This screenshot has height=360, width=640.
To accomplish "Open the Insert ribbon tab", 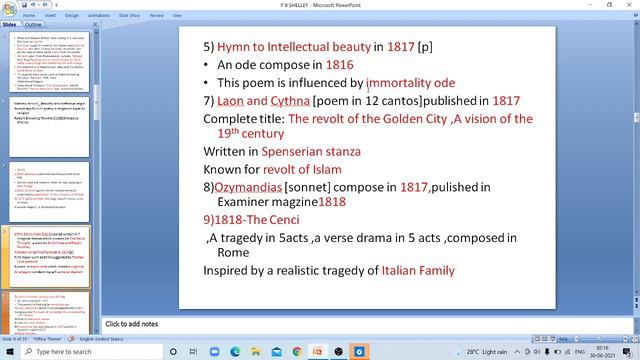I will pos(50,16).
